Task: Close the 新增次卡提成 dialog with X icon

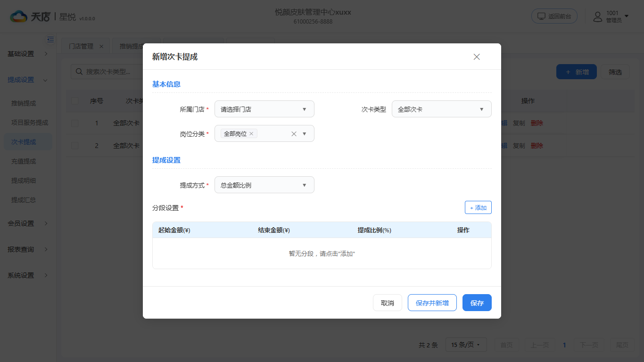Action: 477,57
